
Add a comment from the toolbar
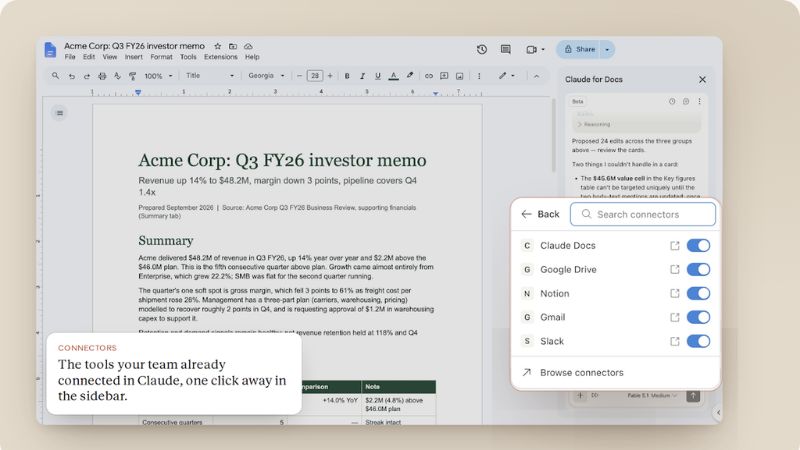pos(444,76)
